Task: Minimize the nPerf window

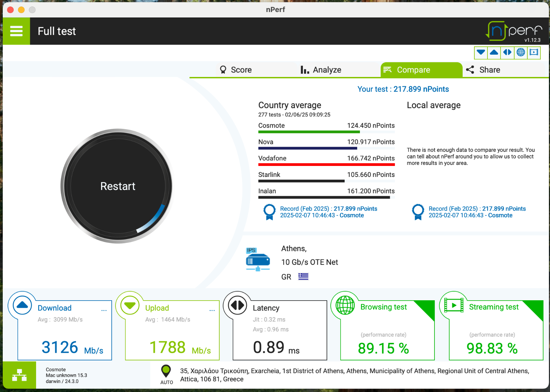Action: [21, 10]
